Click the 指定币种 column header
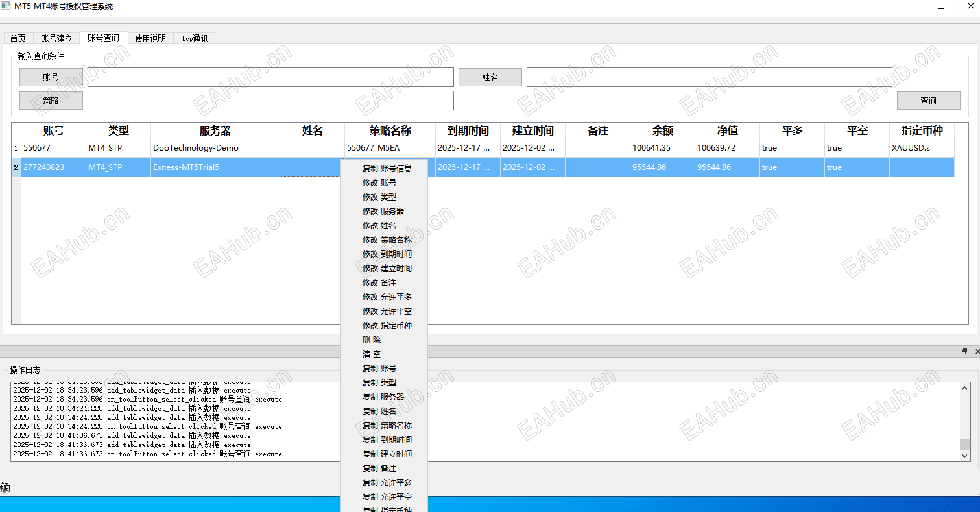This screenshot has width=980, height=512. click(922, 130)
